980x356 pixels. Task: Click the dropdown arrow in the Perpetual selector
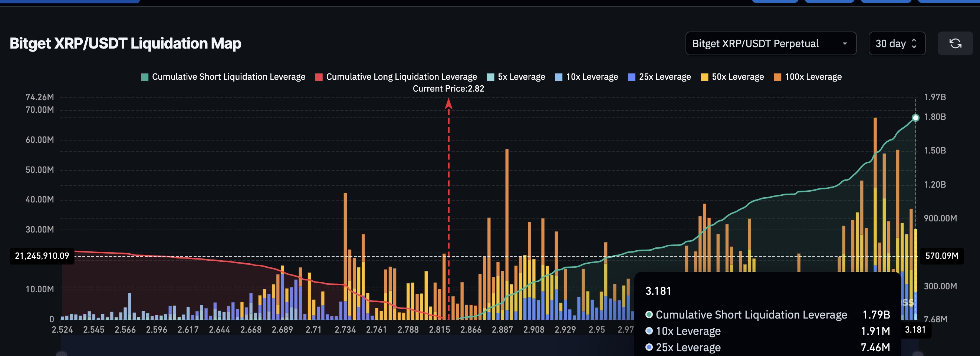pos(845,43)
